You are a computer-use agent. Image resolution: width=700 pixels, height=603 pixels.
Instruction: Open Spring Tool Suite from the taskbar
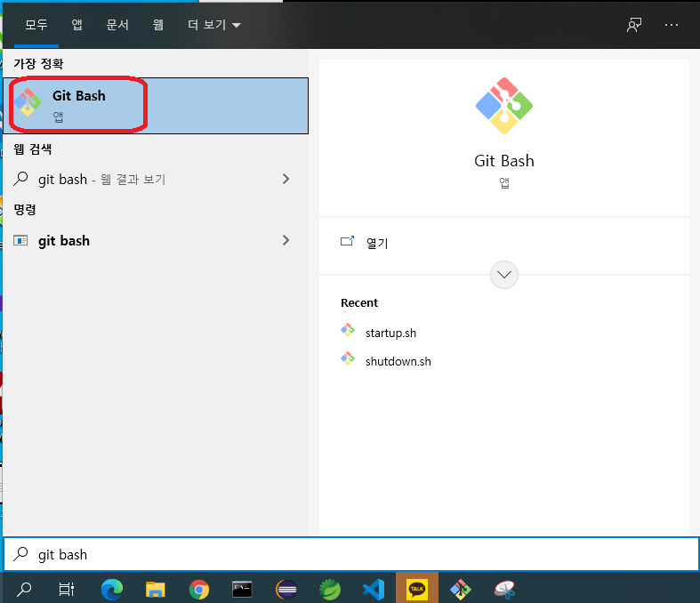(x=329, y=590)
